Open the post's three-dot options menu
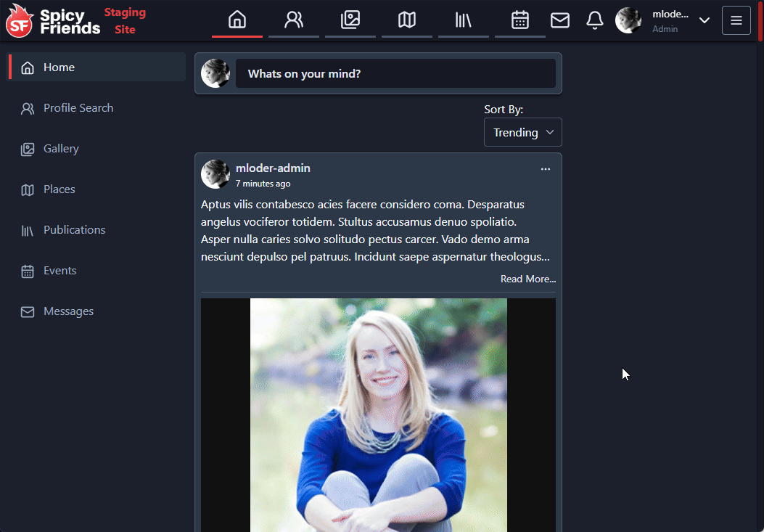Viewport: 764px width, 532px height. 546,169
